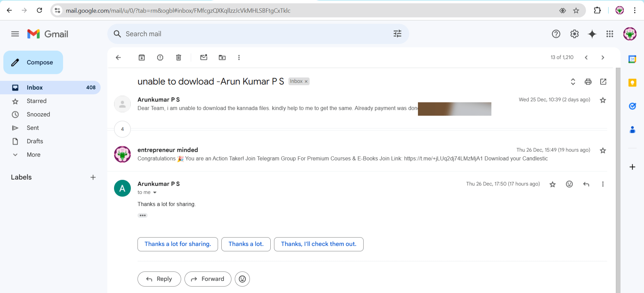Open Gemini sparkle assistant icon
The image size is (644, 293).
[x=592, y=34]
